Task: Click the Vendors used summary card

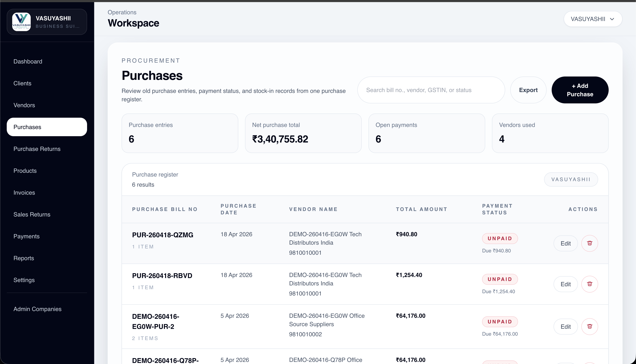Action: point(550,133)
